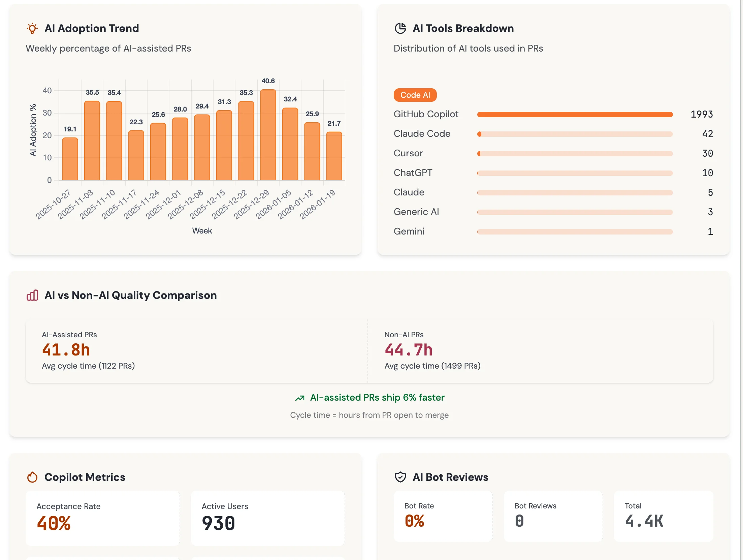This screenshot has height=560, width=743.
Task: Click the lightbulb icon beside AI Adoption Trend
Action: coord(32,28)
